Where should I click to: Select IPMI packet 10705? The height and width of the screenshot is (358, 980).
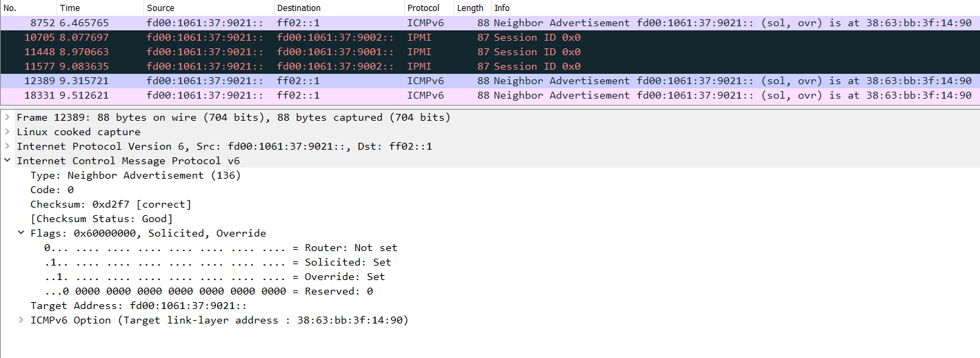coord(276,37)
